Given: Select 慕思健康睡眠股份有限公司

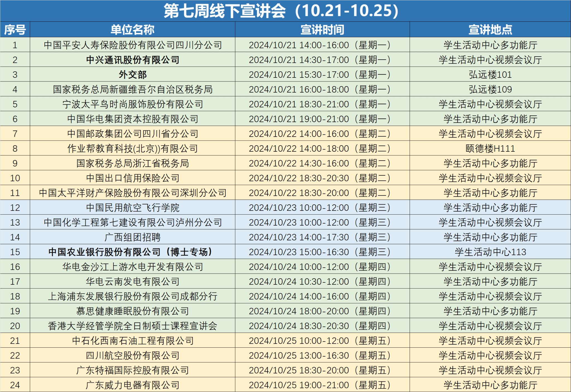Looking at the screenshot, I should (x=133, y=311).
